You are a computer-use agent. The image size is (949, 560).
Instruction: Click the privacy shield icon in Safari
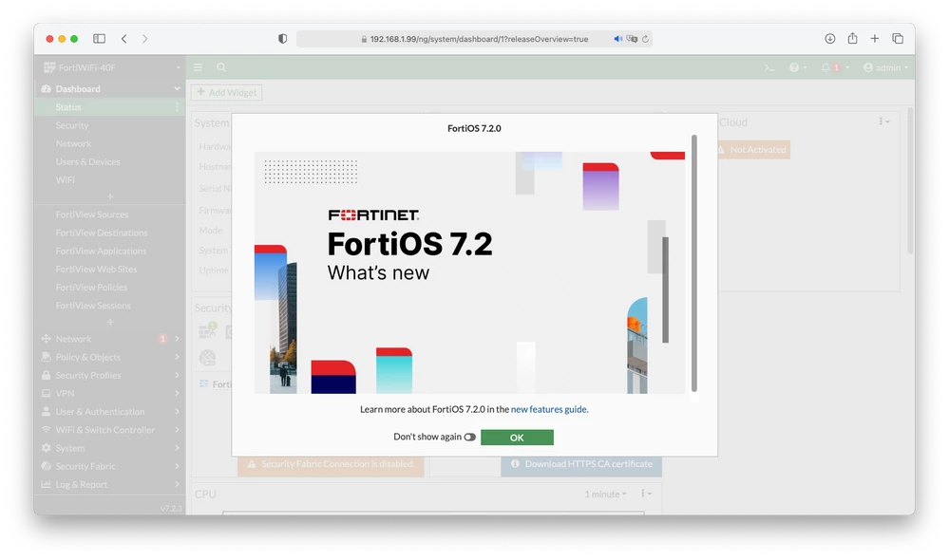283,39
